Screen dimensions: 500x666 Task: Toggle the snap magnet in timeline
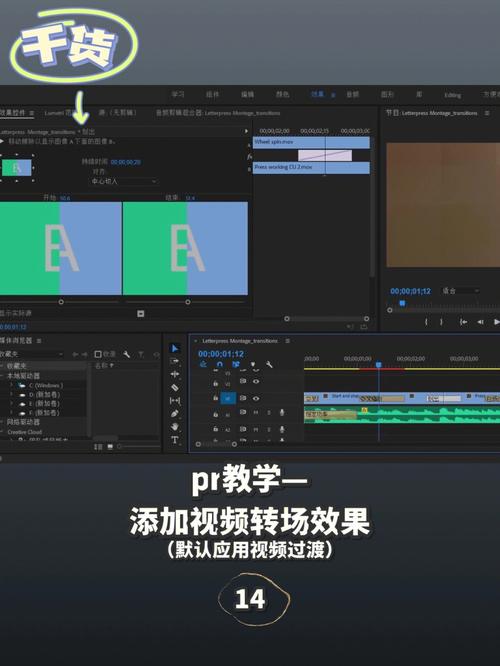(219, 364)
